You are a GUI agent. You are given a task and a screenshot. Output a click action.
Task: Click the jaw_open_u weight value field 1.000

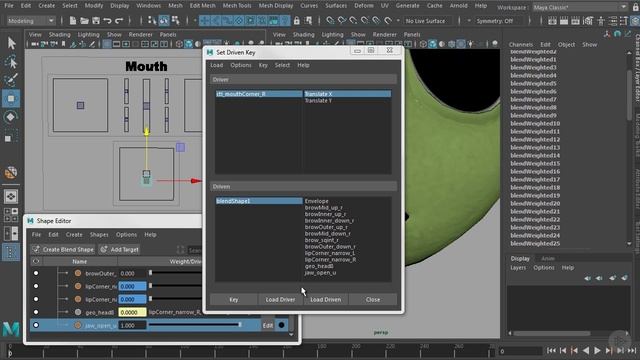pos(132,325)
